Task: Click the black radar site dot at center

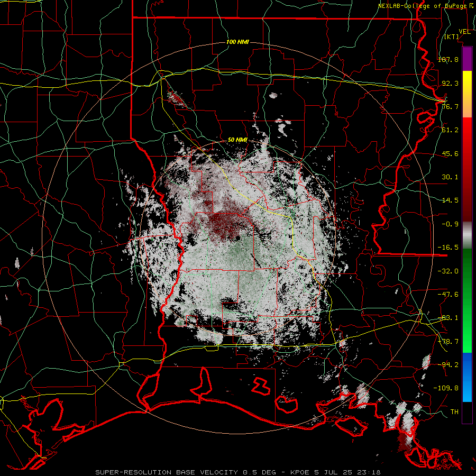Action: [237, 239]
